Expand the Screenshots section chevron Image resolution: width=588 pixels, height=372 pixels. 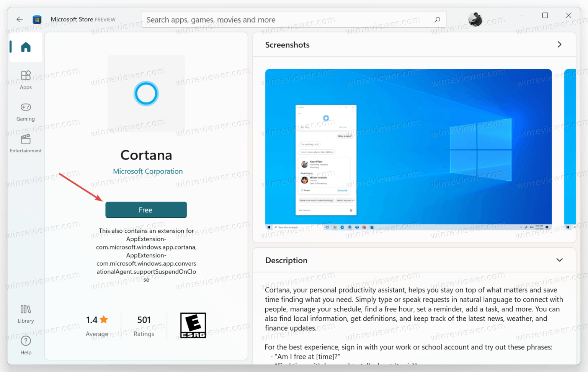(559, 44)
